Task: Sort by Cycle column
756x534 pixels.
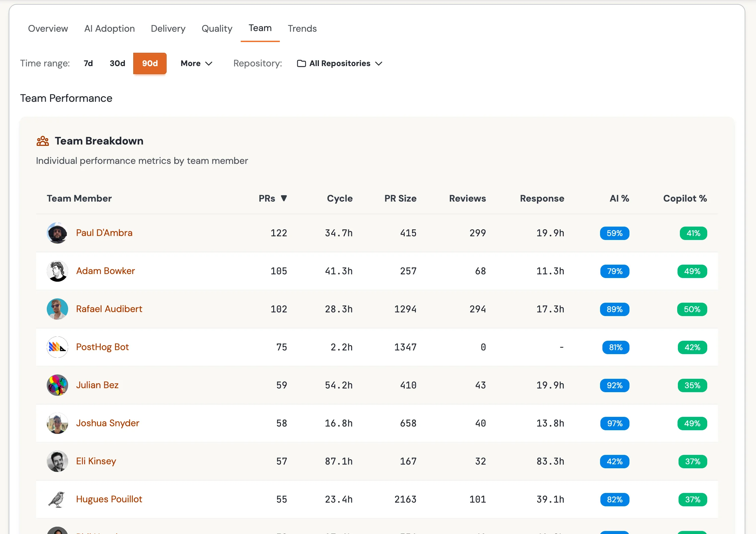Action: click(x=340, y=199)
